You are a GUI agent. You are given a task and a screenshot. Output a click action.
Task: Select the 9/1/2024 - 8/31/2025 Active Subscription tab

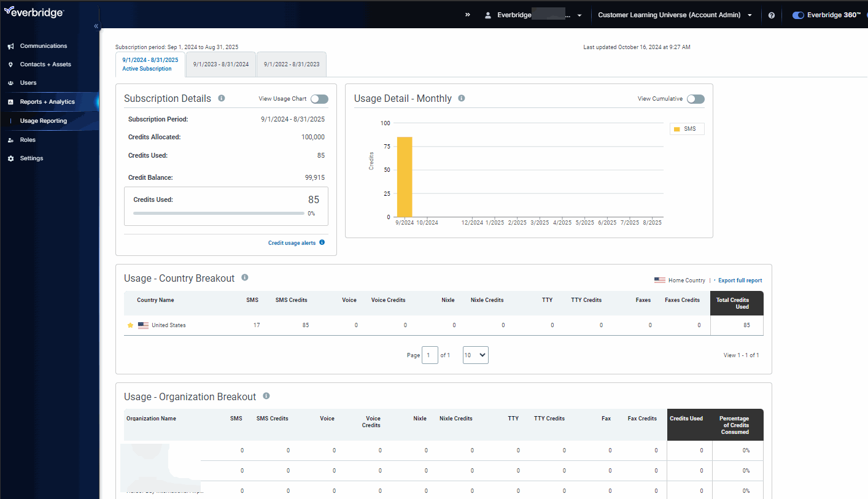click(150, 64)
